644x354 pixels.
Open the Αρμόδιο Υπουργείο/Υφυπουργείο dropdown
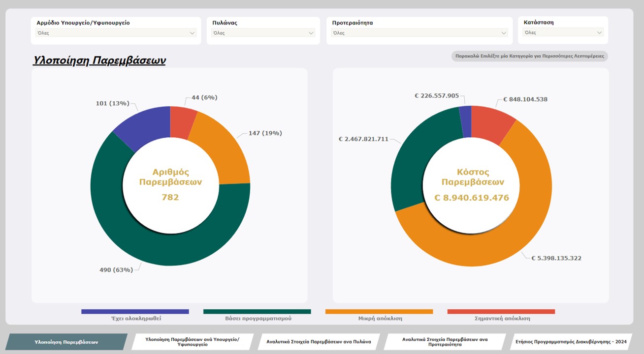pyautogui.click(x=116, y=33)
